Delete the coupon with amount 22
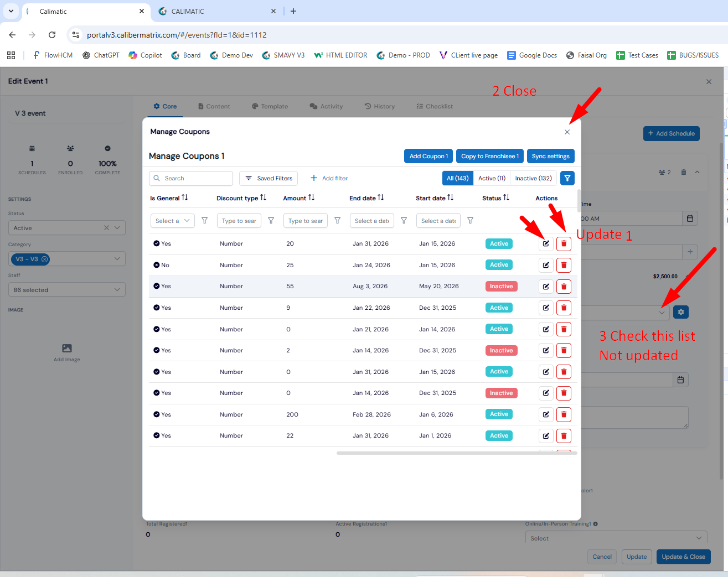Screen dimensions: 728x577 (564, 436)
